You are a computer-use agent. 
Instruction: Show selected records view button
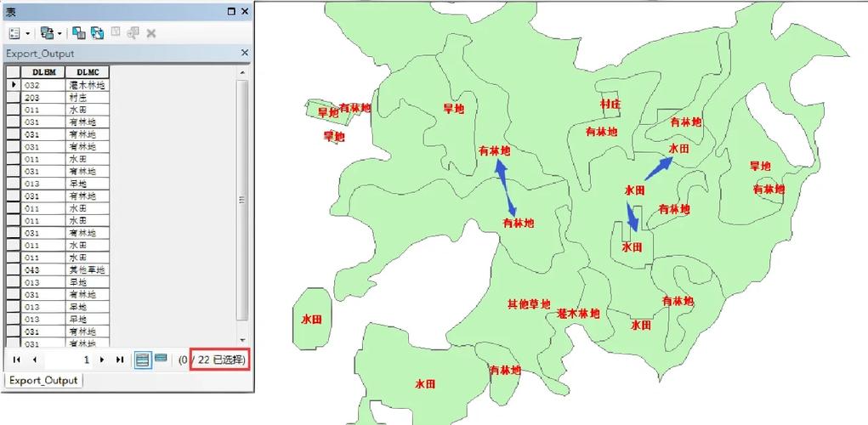click(161, 360)
